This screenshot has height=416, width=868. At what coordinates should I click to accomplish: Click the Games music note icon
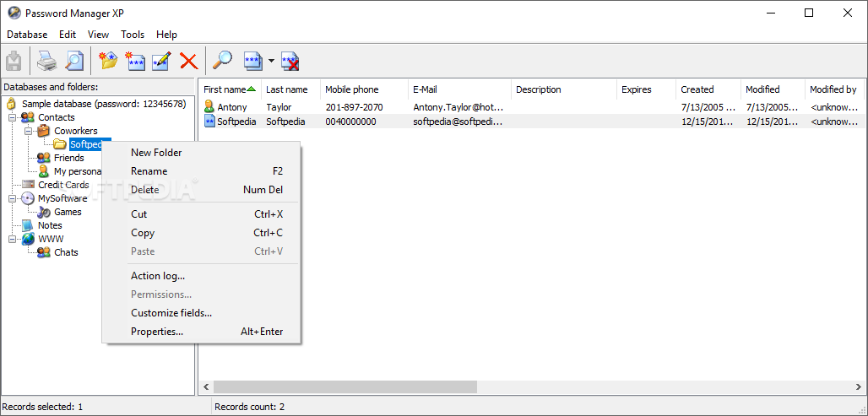tap(44, 212)
